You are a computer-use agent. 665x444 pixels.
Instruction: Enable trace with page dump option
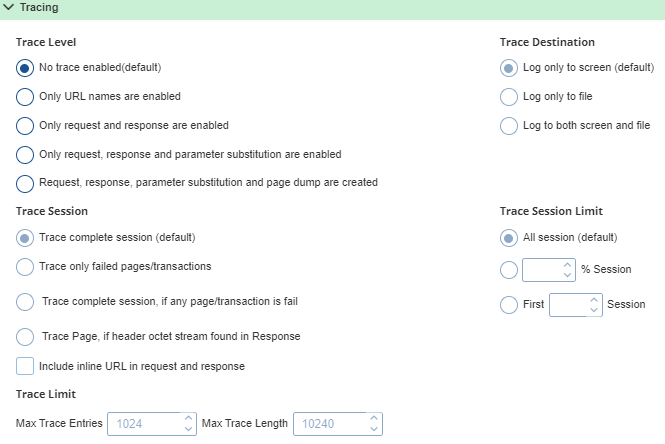click(26, 183)
